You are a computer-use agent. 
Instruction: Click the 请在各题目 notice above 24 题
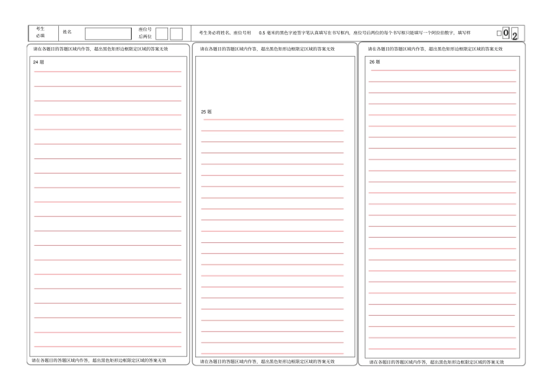pyautogui.click(x=101, y=49)
